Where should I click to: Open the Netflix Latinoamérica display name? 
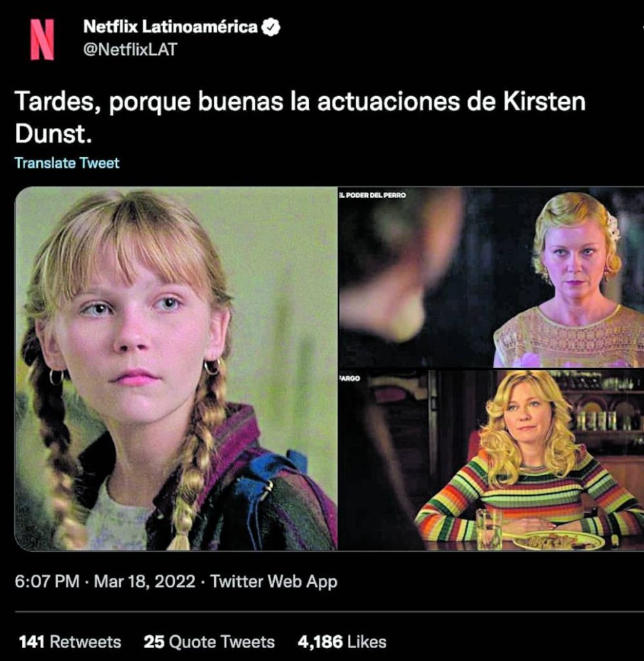point(170,26)
